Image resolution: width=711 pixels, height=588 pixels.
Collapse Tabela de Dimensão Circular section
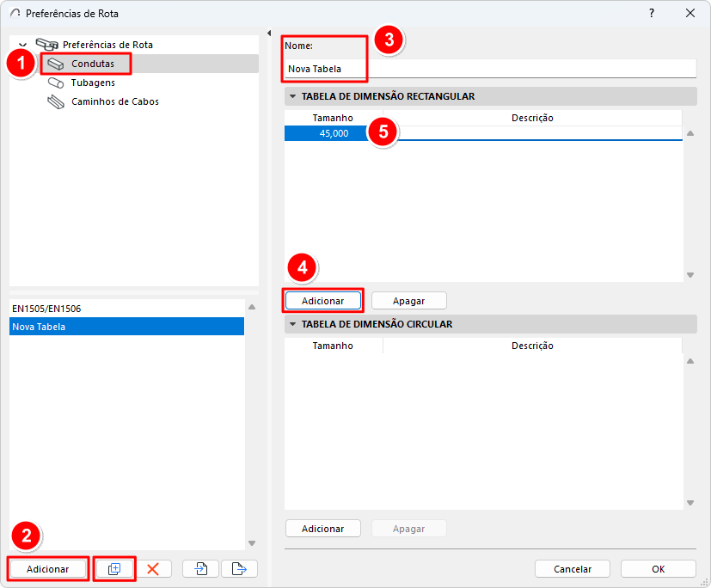tap(292, 325)
